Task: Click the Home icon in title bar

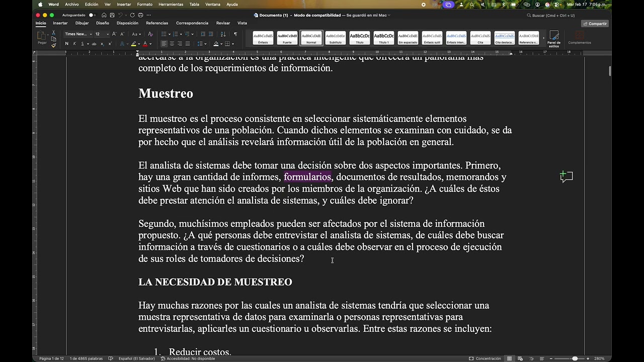Action: 104,15
